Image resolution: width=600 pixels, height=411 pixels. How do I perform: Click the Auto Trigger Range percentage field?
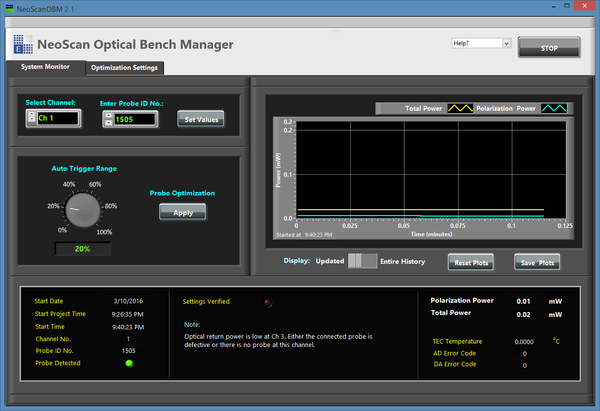pos(82,249)
